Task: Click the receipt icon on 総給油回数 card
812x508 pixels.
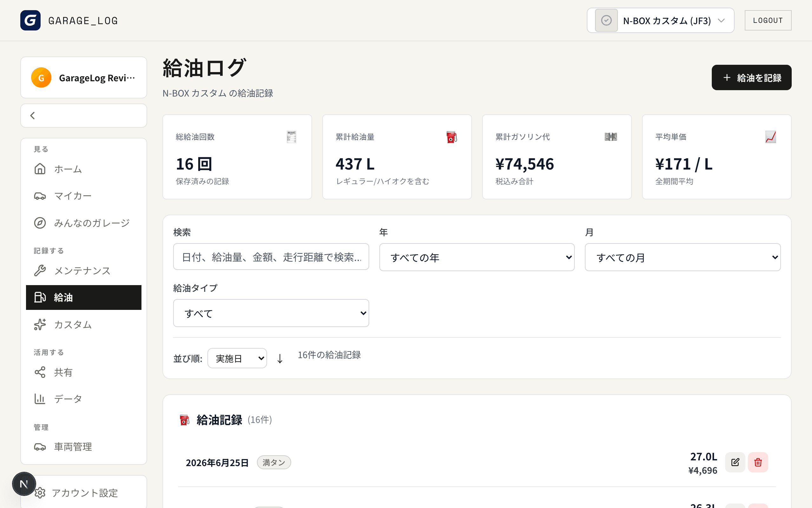Action: [x=291, y=137]
